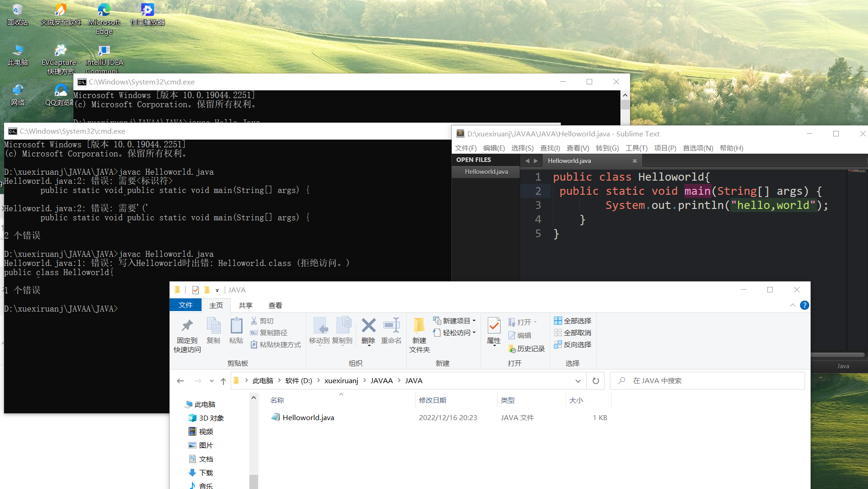
Task: Select Helloworld.java in Sublime OPEN FILES
Action: tap(486, 172)
